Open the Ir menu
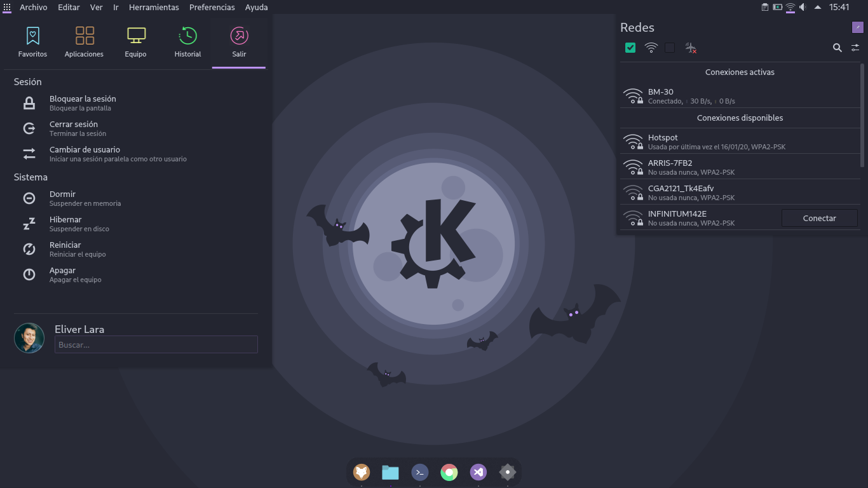Screen dimensions: 868x488 pyautogui.click(x=116, y=7)
